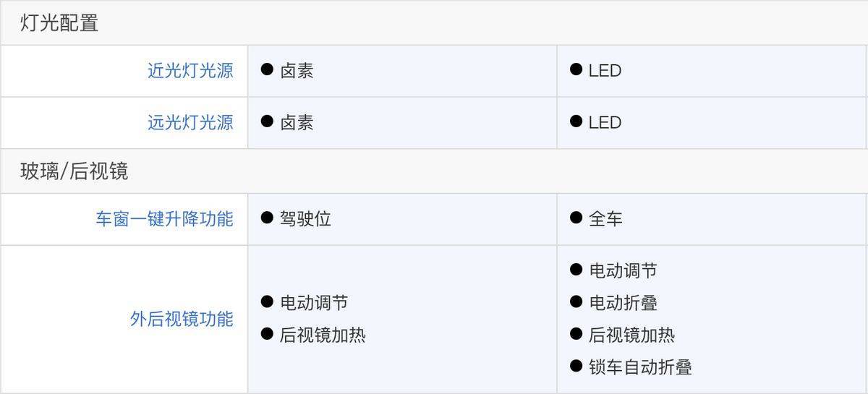This screenshot has width=868, height=394.
Task: Open the 近光灯光源 link
Action: pos(190,71)
